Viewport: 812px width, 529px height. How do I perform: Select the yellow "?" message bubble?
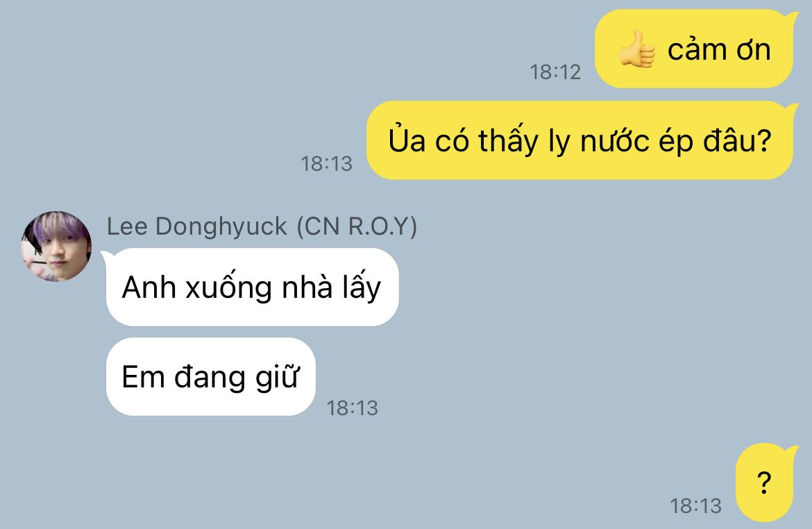(x=764, y=482)
